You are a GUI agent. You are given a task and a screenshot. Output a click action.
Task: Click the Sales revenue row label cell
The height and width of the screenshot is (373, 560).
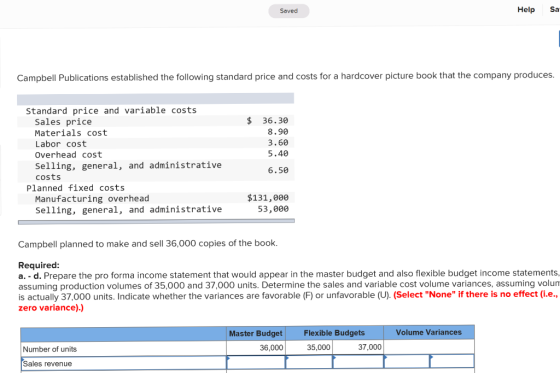(124, 363)
